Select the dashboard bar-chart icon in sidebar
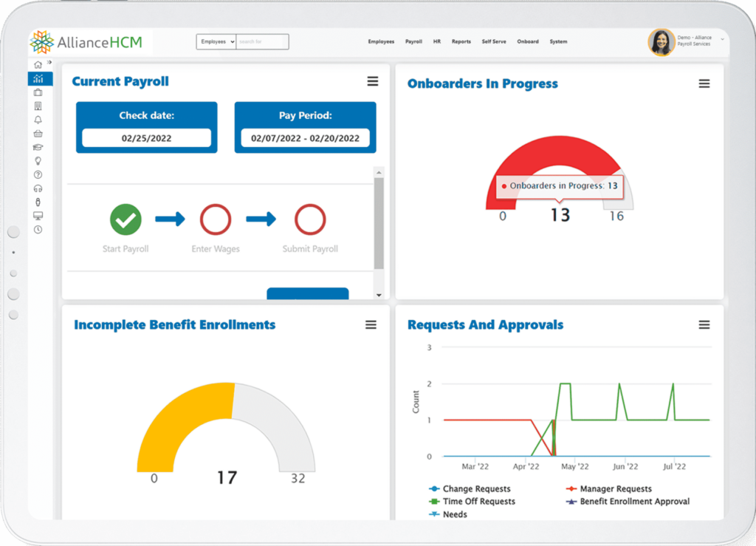This screenshot has width=756, height=546. [x=38, y=79]
